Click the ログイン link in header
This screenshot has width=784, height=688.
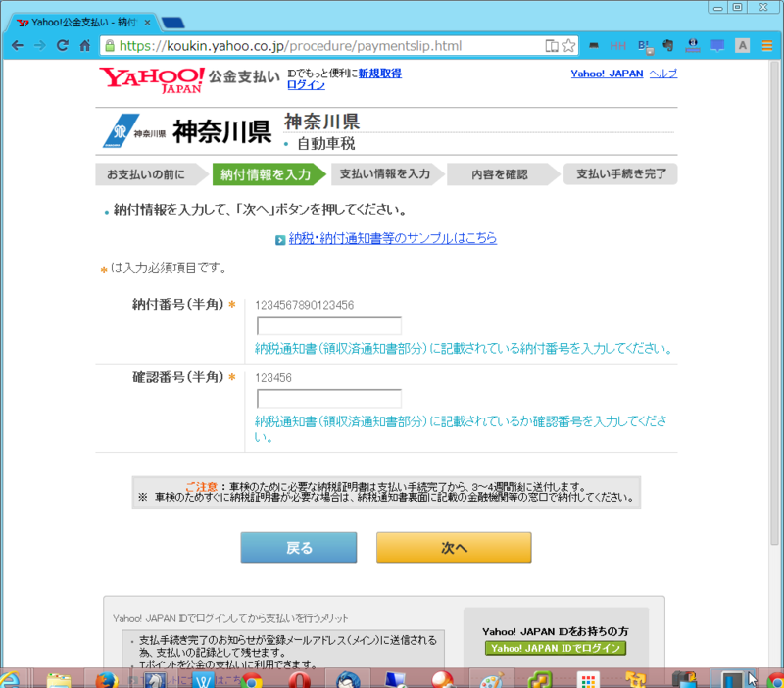306,85
